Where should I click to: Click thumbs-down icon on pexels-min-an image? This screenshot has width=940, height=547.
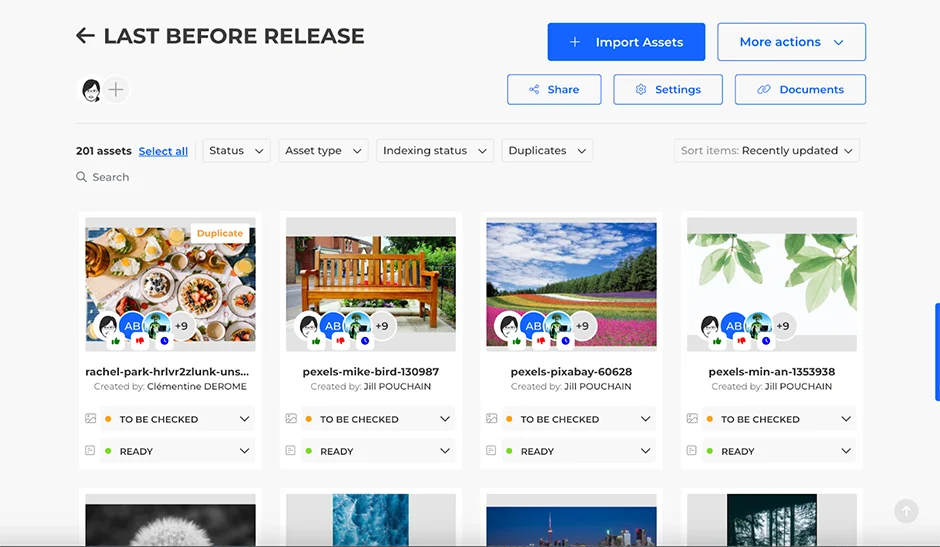pyautogui.click(x=742, y=341)
